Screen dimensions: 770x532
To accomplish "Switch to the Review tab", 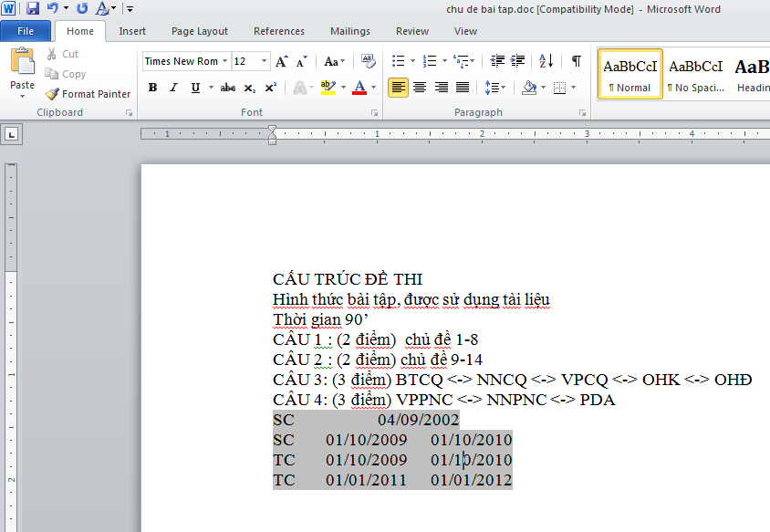I will point(412,31).
